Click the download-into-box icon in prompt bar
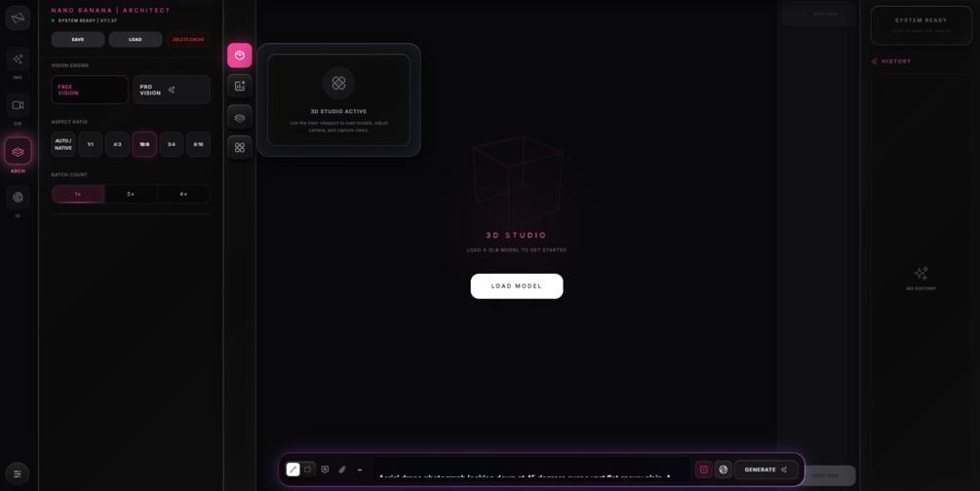This screenshot has width=980, height=491. (325, 470)
